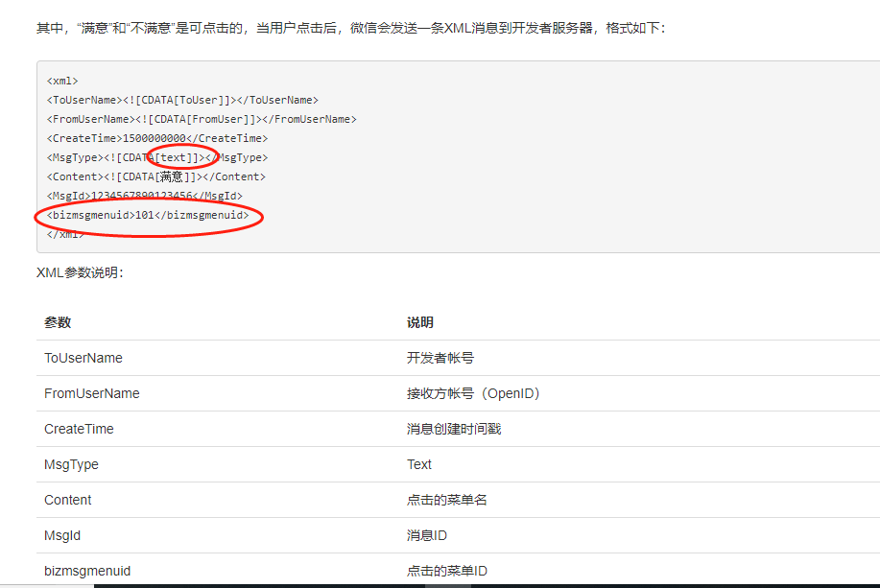Select the 开发者帐号 description cell
Image resolution: width=880 pixels, height=588 pixels.
point(440,358)
